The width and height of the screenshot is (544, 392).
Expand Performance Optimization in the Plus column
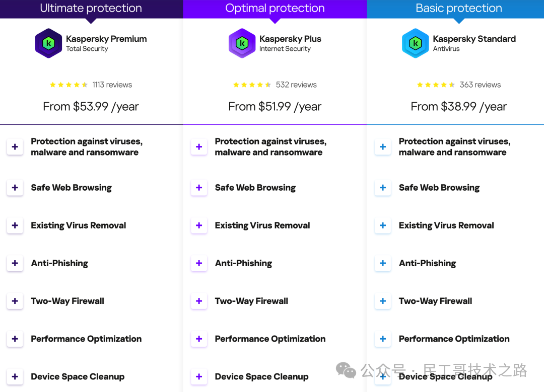199,339
